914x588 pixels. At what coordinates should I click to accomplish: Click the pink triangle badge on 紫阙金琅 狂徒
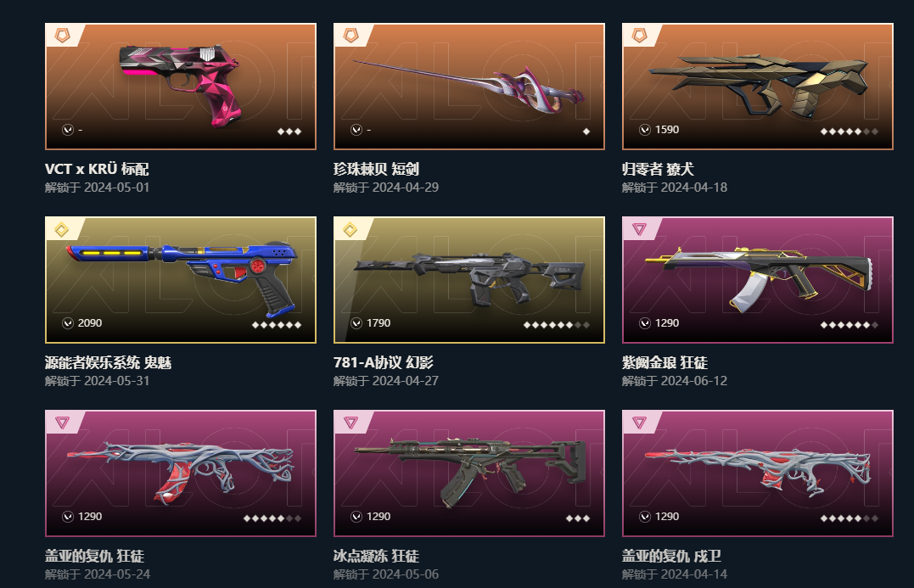(639, 229)
